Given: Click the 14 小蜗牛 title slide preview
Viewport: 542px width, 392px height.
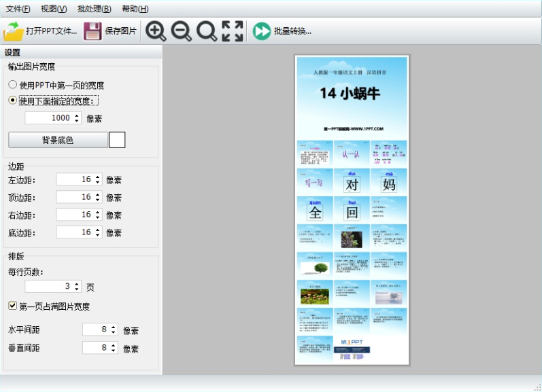Looking at the screenshot, I should tap(352, 97).
